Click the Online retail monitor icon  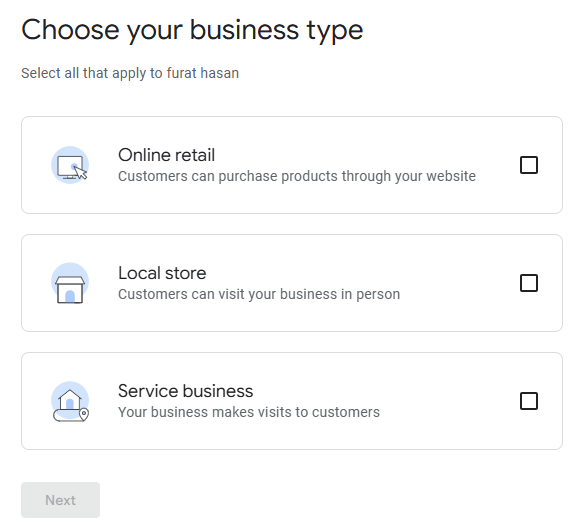tap(70, 165)
